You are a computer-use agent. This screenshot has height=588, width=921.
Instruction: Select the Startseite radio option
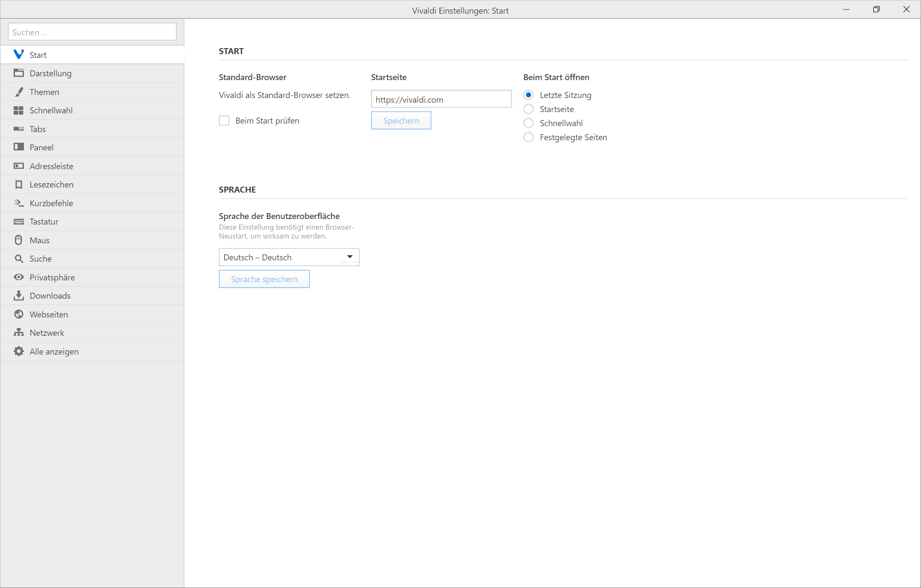[528, 109]
